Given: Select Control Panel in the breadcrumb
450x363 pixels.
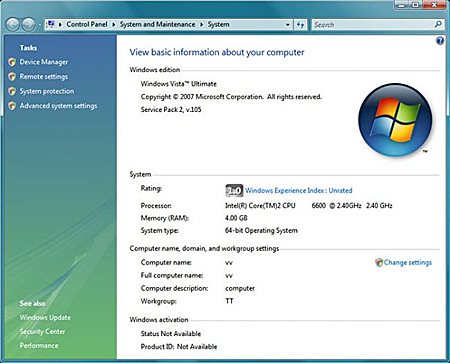Looking at the screenshot, I should (x=87, y=24).
